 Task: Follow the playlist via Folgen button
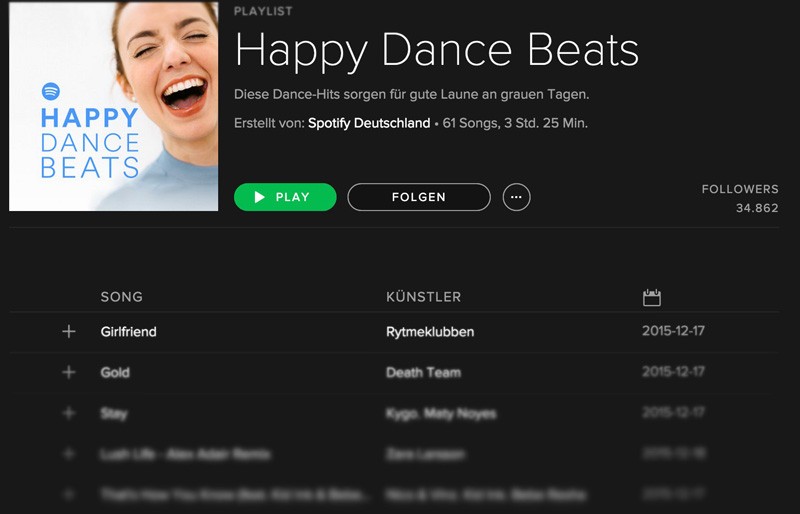(x=419, y=197)
